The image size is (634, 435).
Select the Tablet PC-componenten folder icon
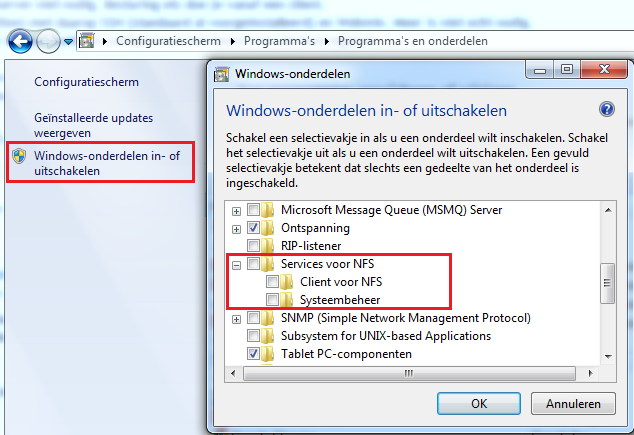[267, 354]
